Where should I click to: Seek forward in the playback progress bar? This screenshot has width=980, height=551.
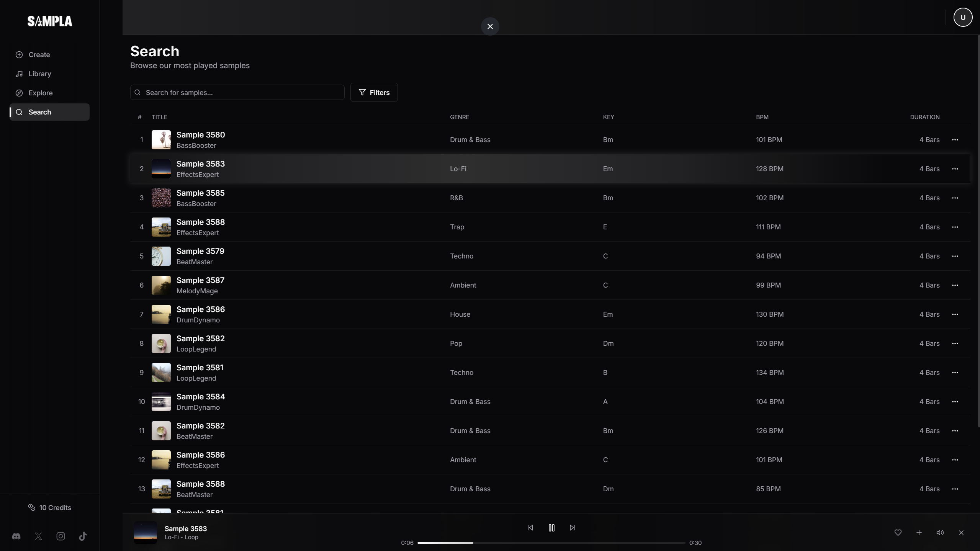pos(574,543)
